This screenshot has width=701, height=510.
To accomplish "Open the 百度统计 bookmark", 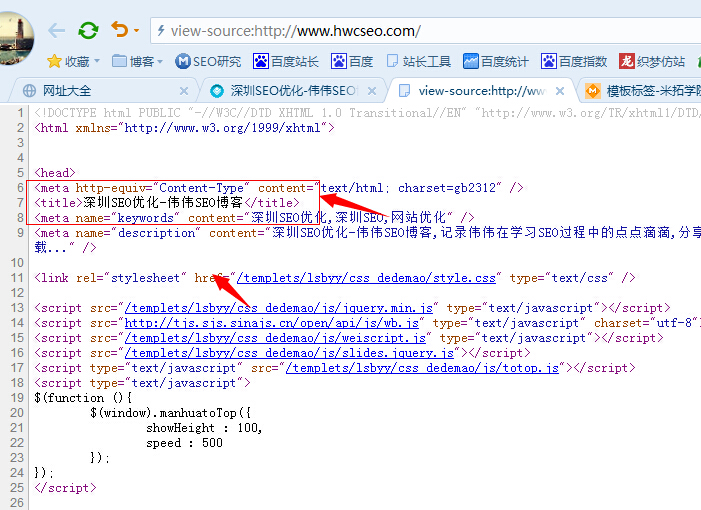I will click(496, 62).
